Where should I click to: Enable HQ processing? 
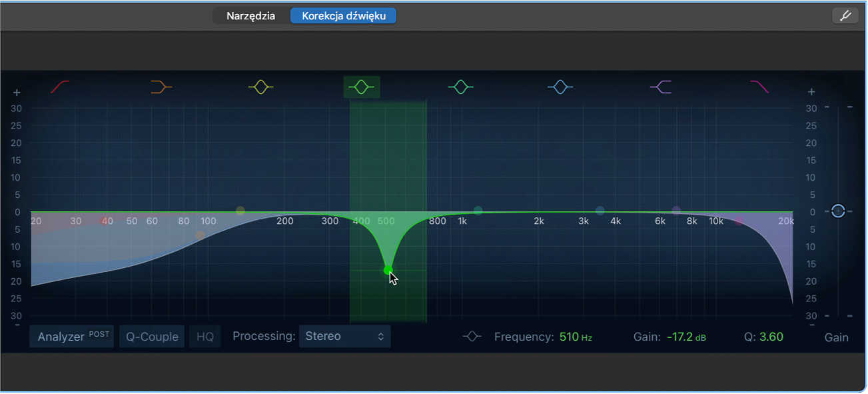click(205, 336)
